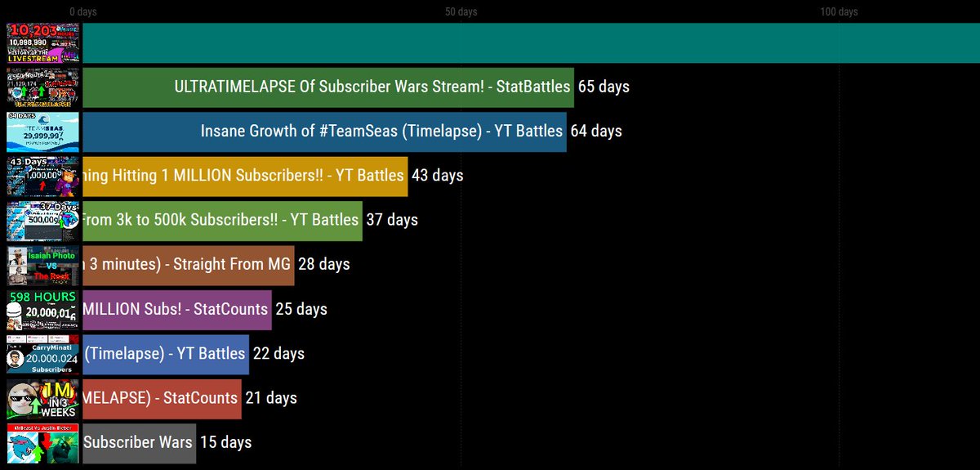Viewport: 980px width, 470px height.
Task: Select the blue (Timelapse) YT Battles bar
Action: pyautogui.click(x=166, y=355)
